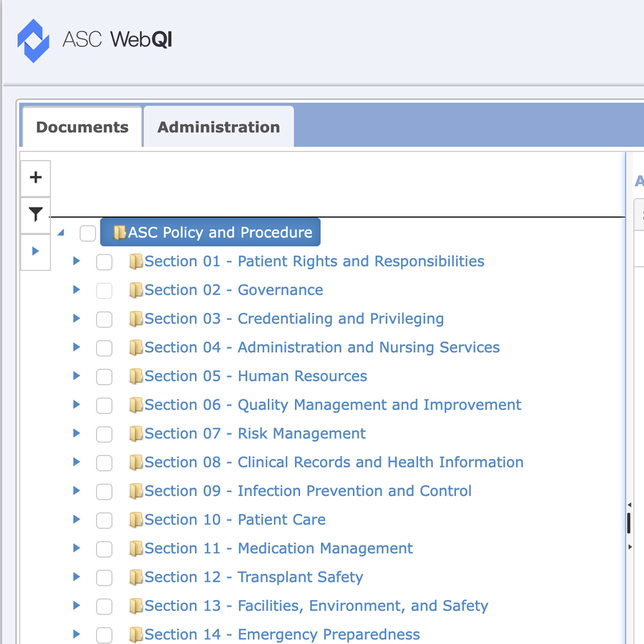644x644 pixels.
Task: Open Section 13 Facilities, Environment, and Safety
Action: point(316,606)
